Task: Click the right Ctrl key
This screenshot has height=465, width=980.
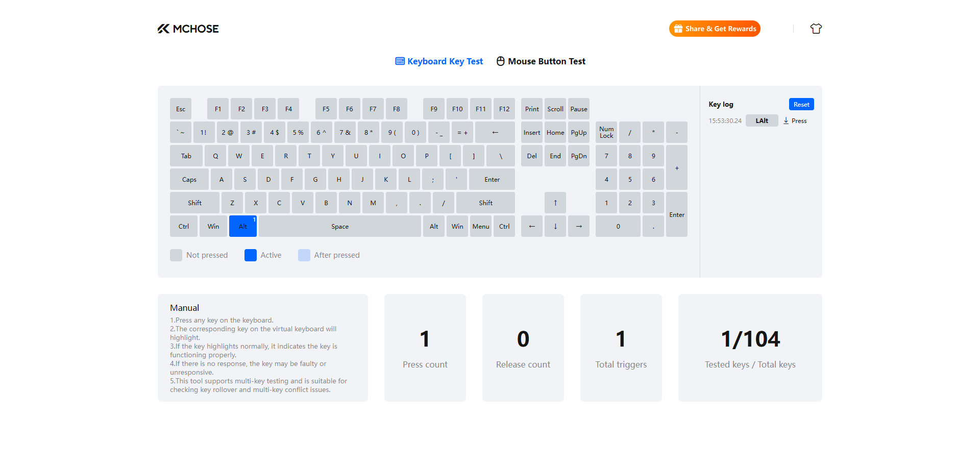Action: pyautogui.click(x=504, y=226)
